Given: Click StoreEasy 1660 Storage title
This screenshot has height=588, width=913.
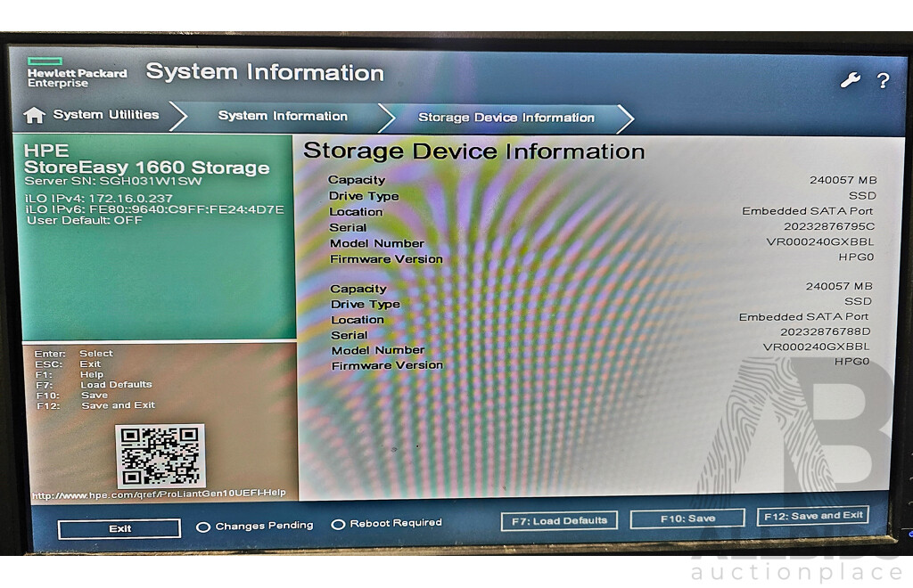Looking at the screenshot, I should point(147,167).
